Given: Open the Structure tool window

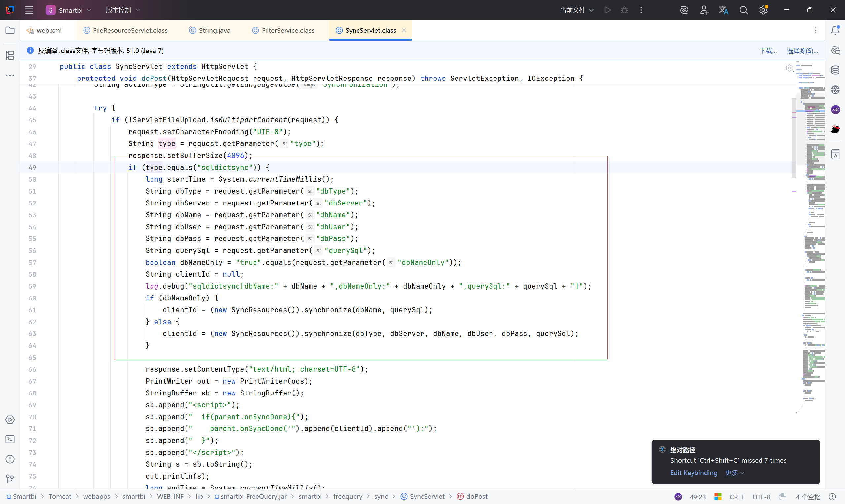Looking at the screenshot, I should pos(10,55).
